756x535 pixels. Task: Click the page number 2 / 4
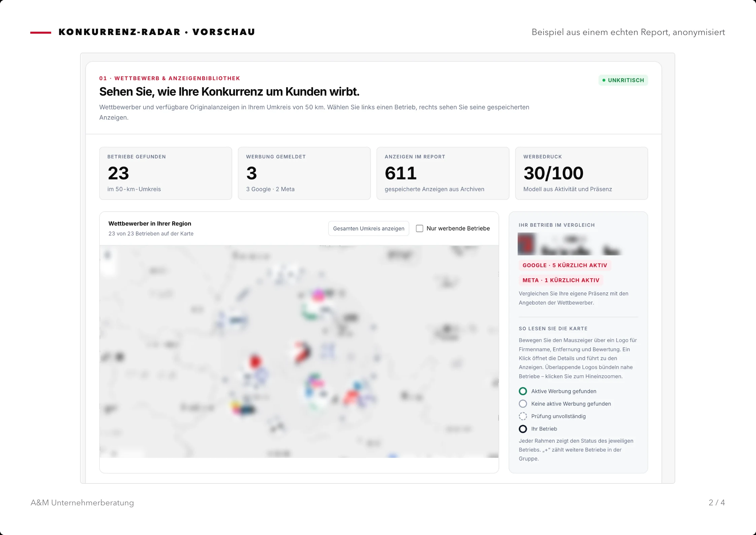pos(717,503)
